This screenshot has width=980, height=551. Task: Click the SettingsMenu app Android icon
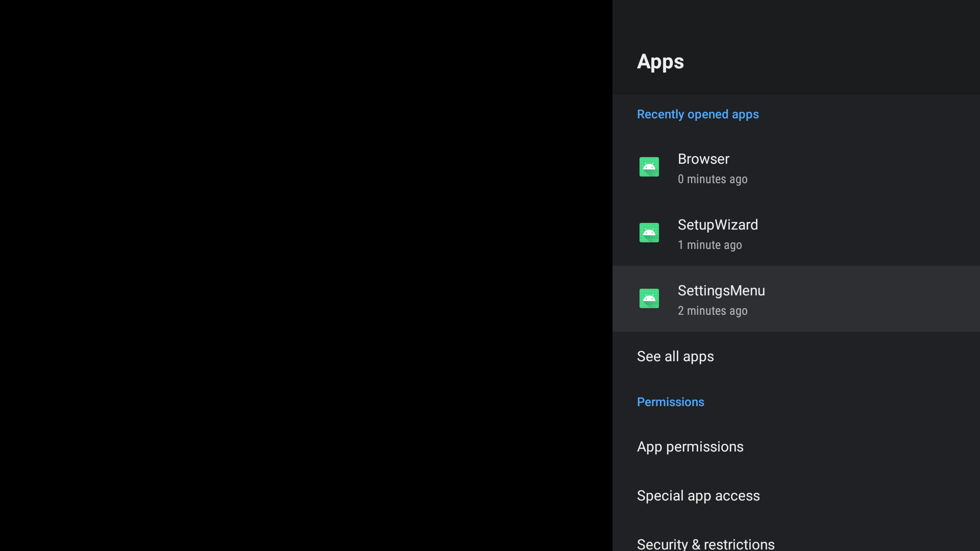[649, 298]
